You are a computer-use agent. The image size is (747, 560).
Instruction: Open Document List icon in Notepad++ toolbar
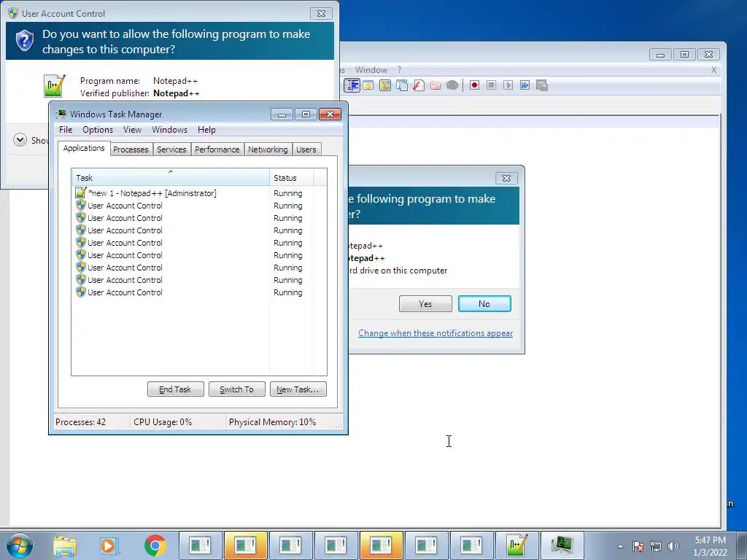(x=402, y=85)
